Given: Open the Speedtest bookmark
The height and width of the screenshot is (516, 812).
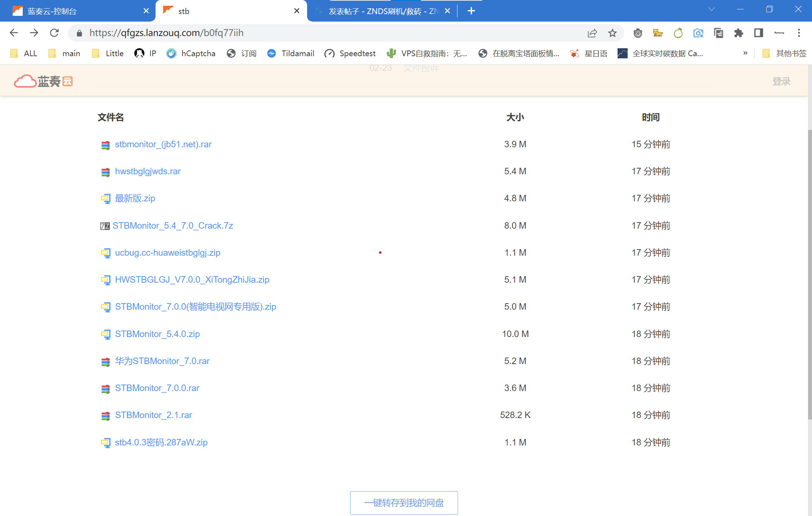Looking at the screenshot, I should [350, 53].
